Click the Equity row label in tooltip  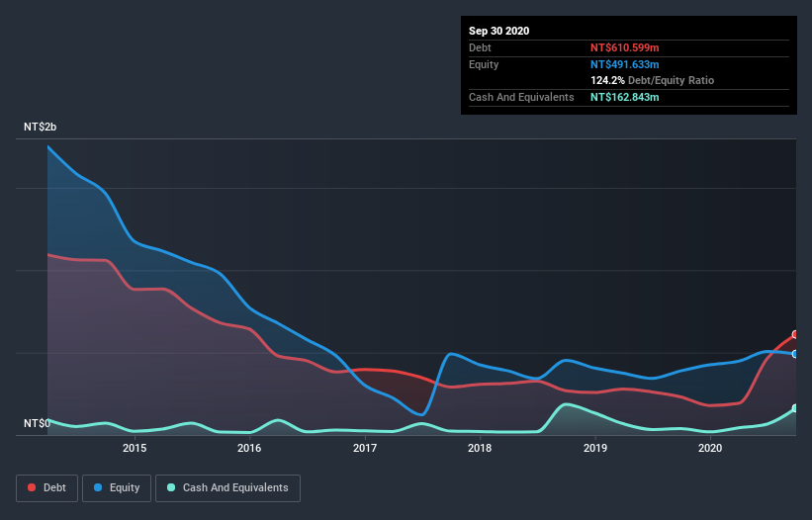484,64
